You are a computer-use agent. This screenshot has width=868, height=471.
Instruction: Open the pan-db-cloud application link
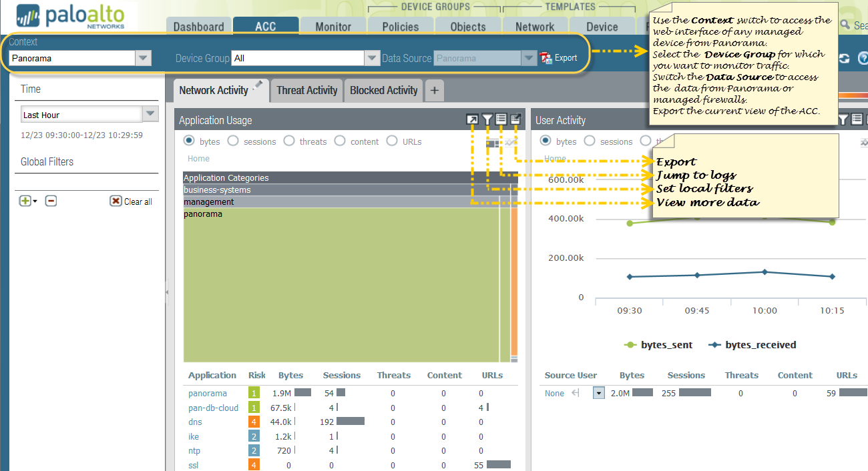coord(213,408)
